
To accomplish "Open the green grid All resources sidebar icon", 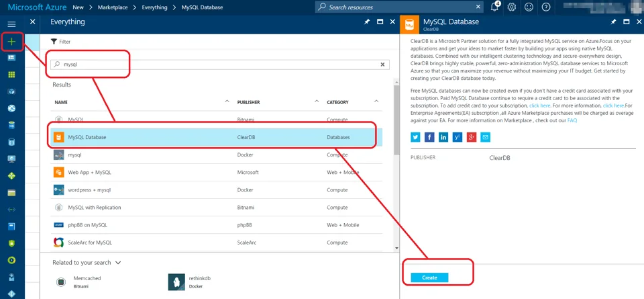I will tap(11, 75).
